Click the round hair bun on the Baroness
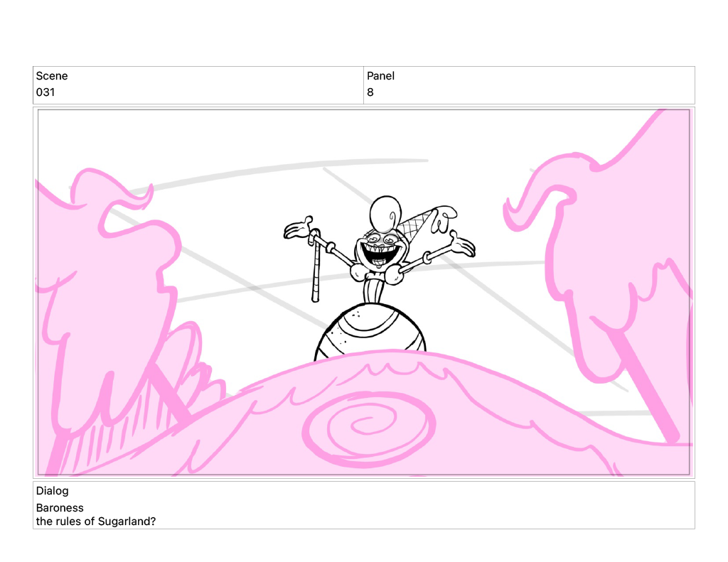728x562 pixels. point(386,211)
